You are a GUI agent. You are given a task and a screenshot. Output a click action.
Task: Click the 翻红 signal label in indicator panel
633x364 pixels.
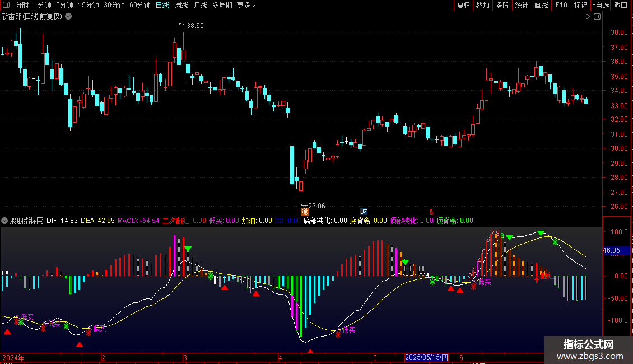point(547,276)
